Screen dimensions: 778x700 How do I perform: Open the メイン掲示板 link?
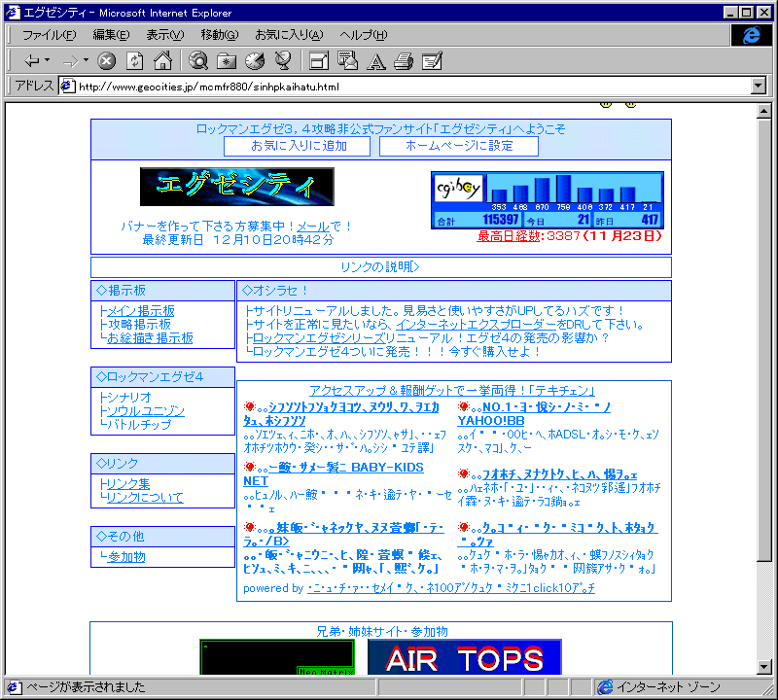pos(141,311)
